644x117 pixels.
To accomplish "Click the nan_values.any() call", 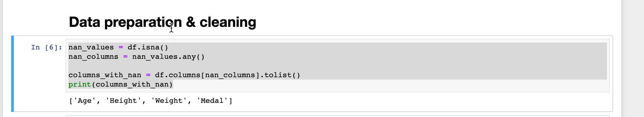I will 168,57.
